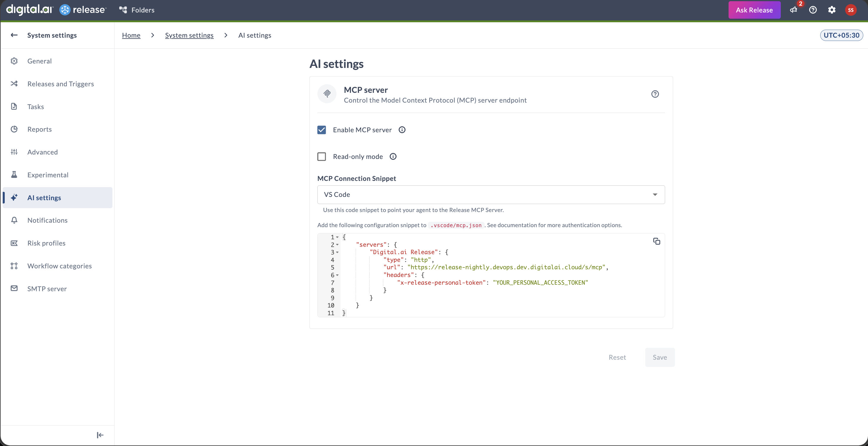Click the Releases and Triggers shuffle icon

tap(14, 84)
